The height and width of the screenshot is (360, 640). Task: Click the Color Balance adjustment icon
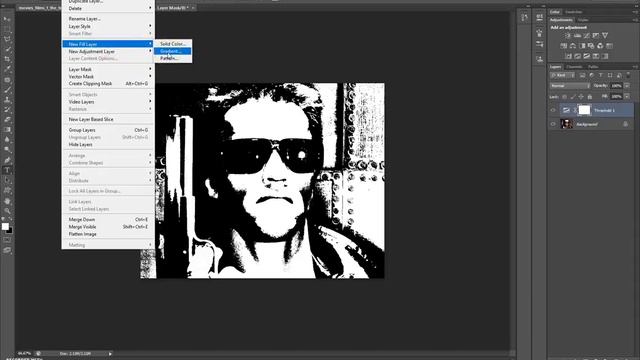(x=573, y=46)
